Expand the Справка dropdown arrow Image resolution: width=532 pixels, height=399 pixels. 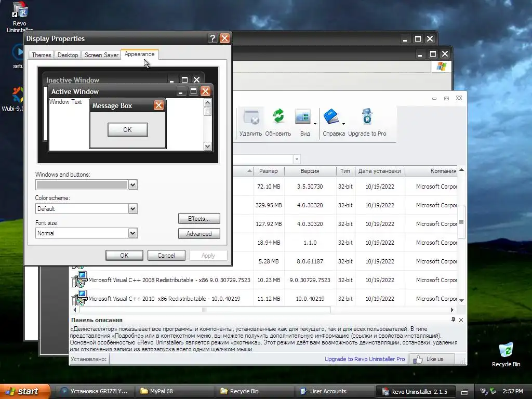[x=344, y=124]
